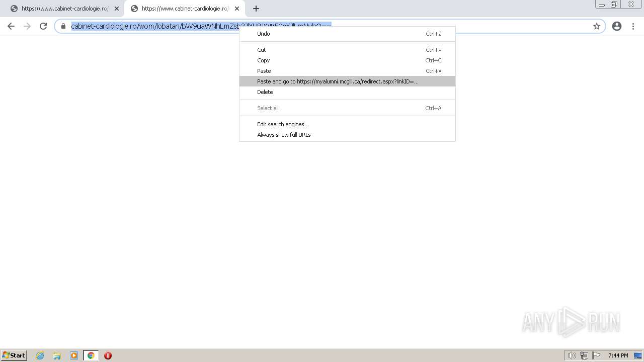Image resolution: width=644 pixels, height=362 pixels.
Task: Select Paste and go to myalumni.mcgill.ca
Action: click(347, 81)
